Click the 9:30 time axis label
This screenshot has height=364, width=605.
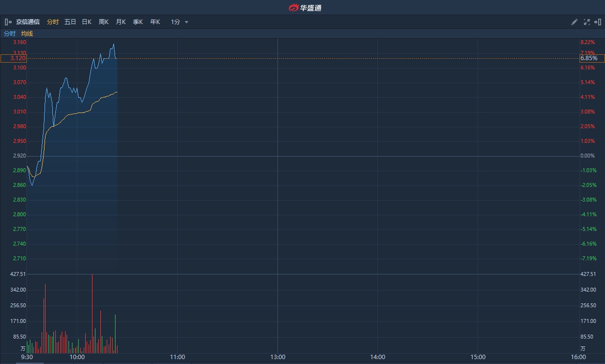pos(27,357)
